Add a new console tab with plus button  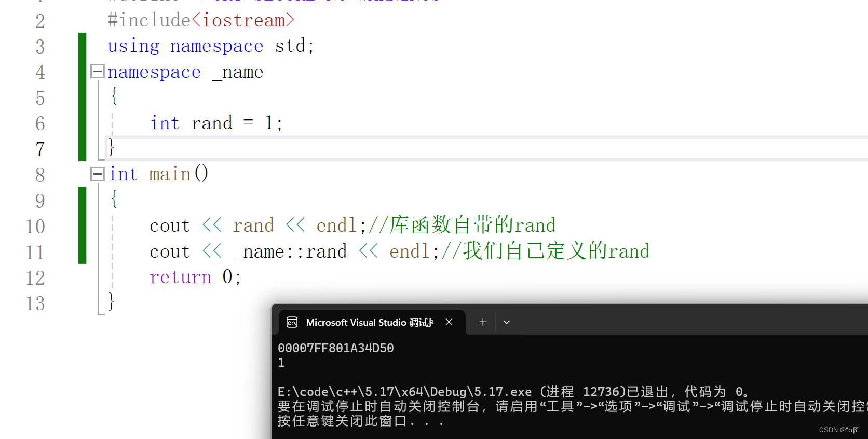coord(483,322)
